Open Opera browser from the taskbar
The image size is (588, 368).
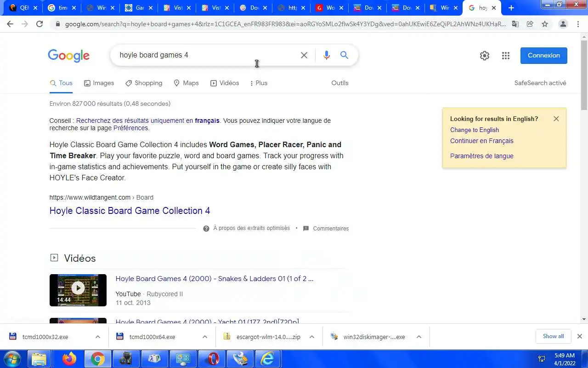coord(212,359)
